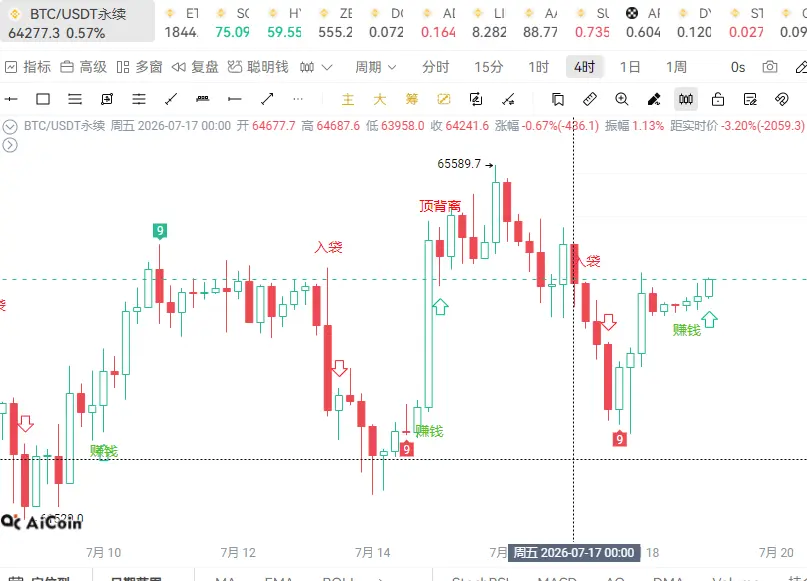
Task: Toggle the highlighted candlestick display button
Action: pyautogui.click(x=686, y=99)
